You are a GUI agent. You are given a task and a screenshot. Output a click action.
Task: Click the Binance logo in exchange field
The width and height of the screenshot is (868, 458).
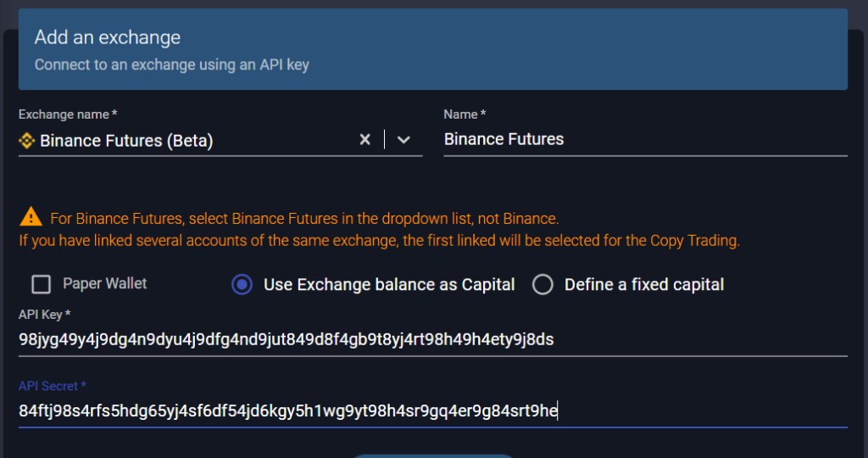26,141
